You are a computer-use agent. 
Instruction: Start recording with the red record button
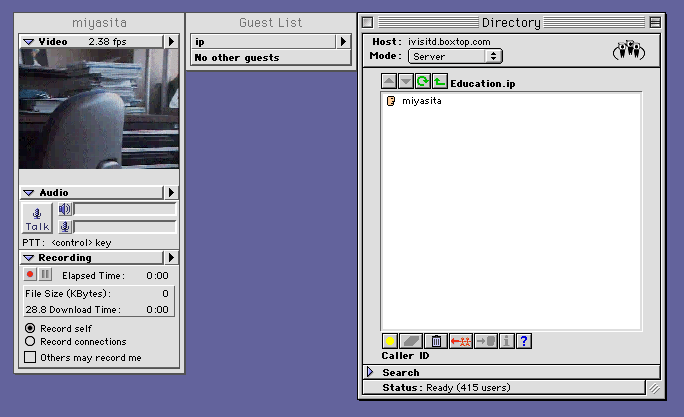coord(30,274)
